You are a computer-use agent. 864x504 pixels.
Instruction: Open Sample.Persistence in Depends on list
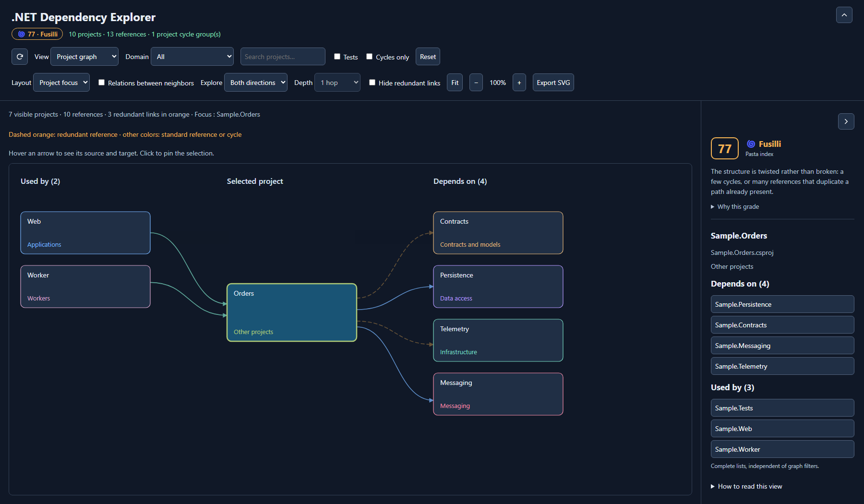tap(782, 304)
